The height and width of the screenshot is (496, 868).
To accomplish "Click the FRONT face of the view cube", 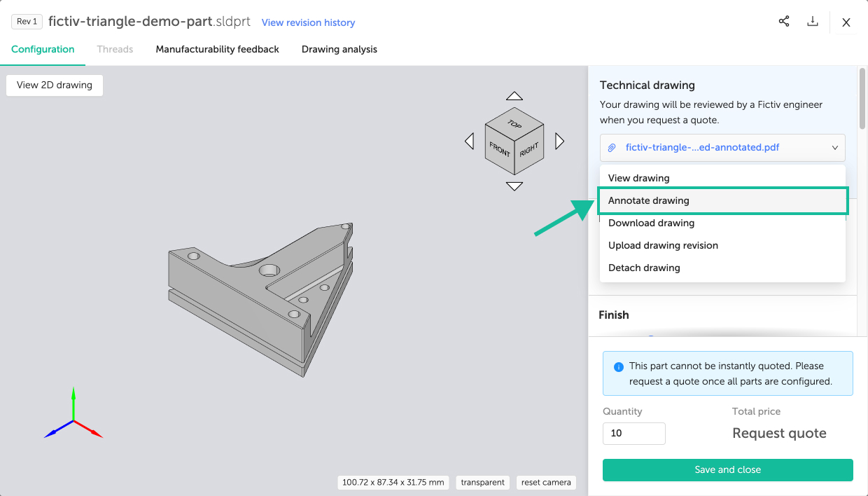I will pos(500,149).
